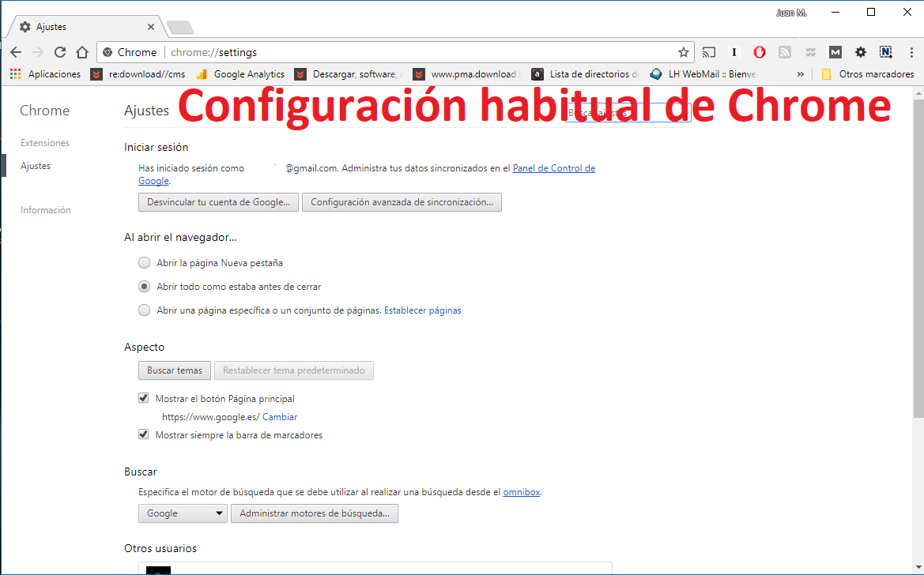Go to Extensiones in the sidebar
Image resolution: width=924 pixels, height=575 pixels.
coord(45,143)
